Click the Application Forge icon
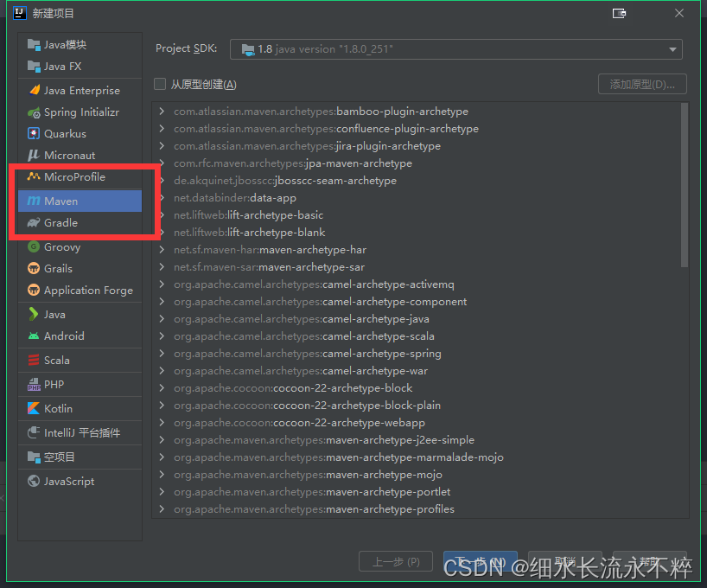This screenshot has width=707, height=588. [34, 291]
